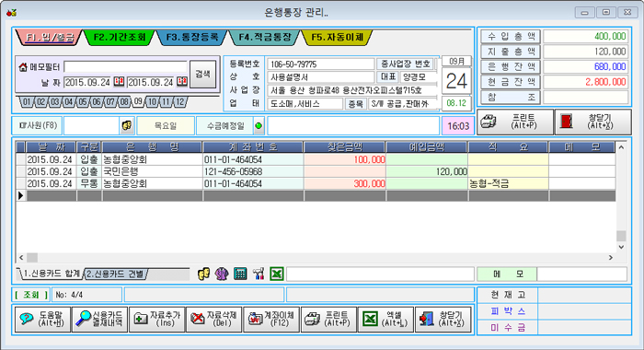Open the start date calendar picker icon
644x350 pixels.
119,81
